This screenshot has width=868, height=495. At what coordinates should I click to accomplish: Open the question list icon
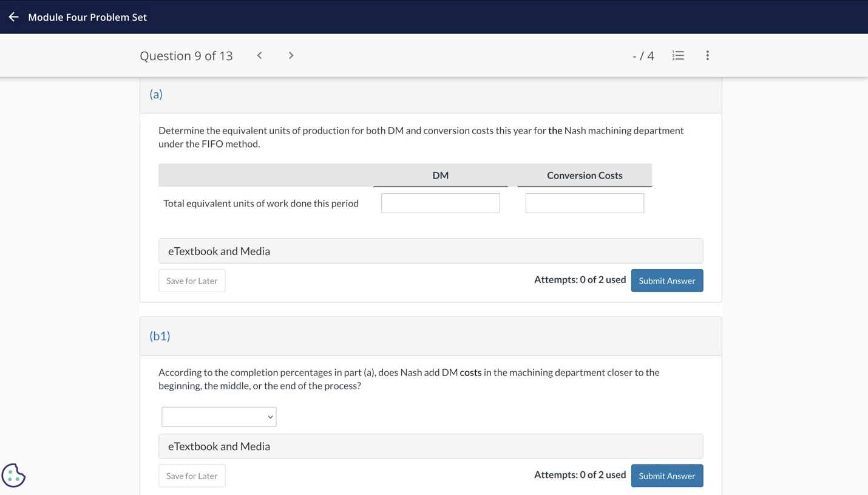pyautogui.click(x=678, y=55)
